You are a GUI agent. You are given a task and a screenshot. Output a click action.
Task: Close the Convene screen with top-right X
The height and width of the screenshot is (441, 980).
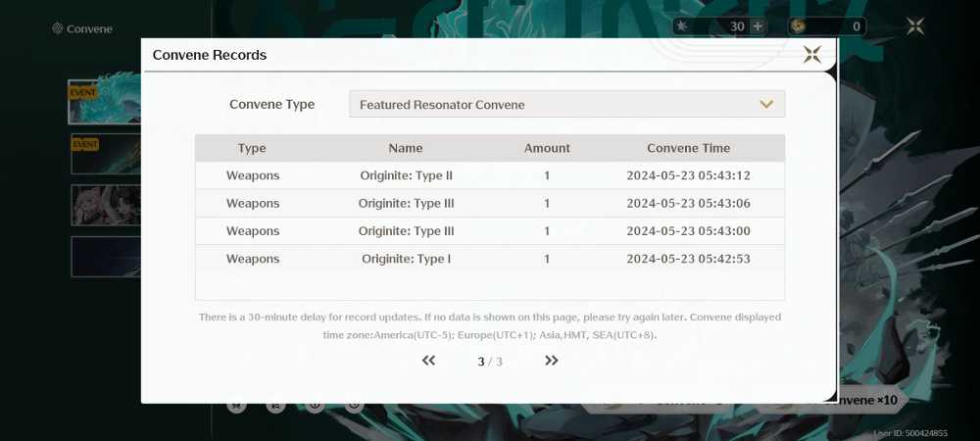coord(915,26)
